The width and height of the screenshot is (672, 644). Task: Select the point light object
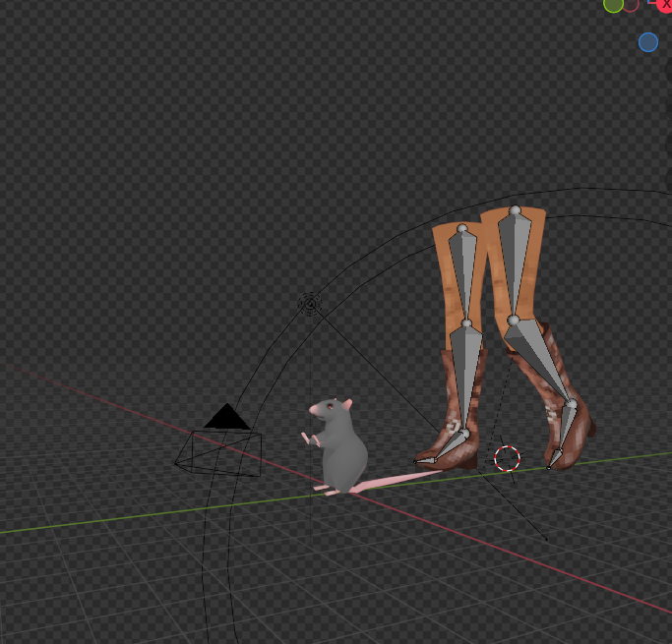coord(310,304)
